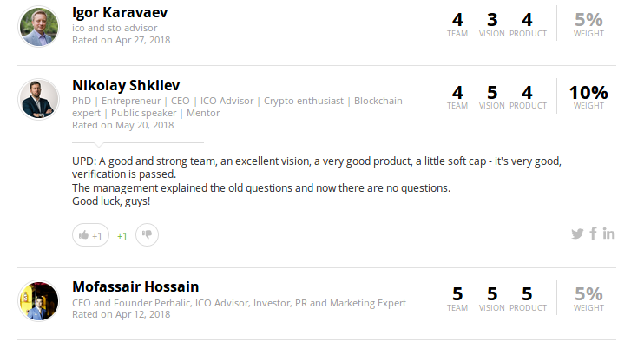
Task: Click Nikolay's review text beginning 'UPD:'
Action: tap(317, 181)
